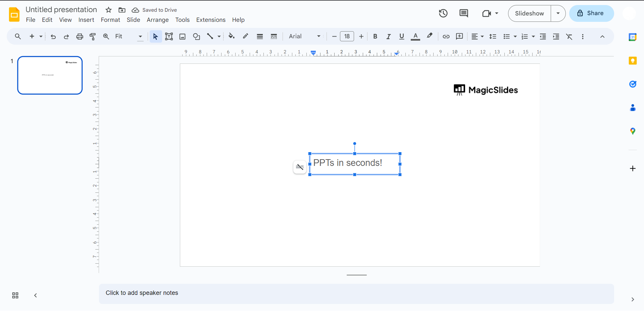The image size is (644, 311).
Task: Expand the Slideshow options arrow
Action: coord(558,13)
